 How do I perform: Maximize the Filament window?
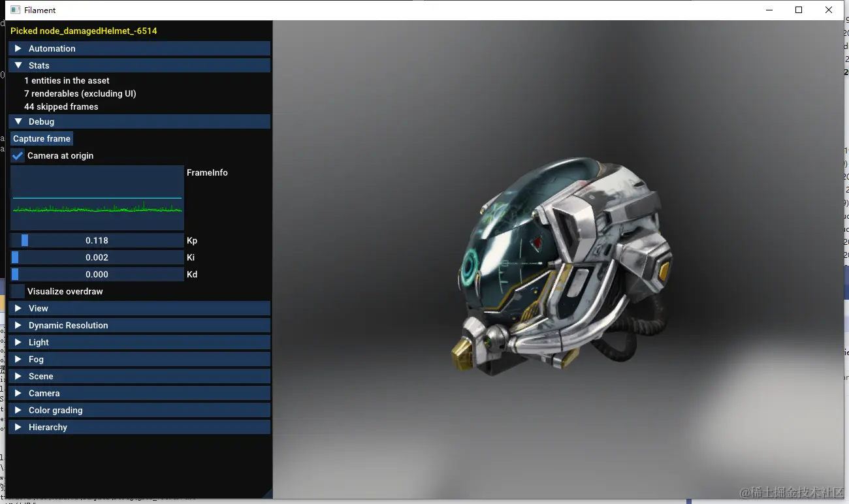coord(799,10)
